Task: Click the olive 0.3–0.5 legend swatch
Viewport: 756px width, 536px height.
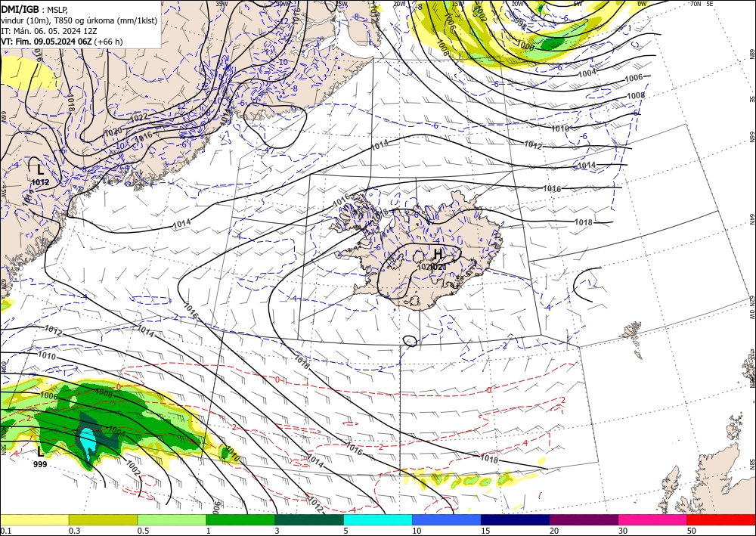Action: [x=103, y=519]
